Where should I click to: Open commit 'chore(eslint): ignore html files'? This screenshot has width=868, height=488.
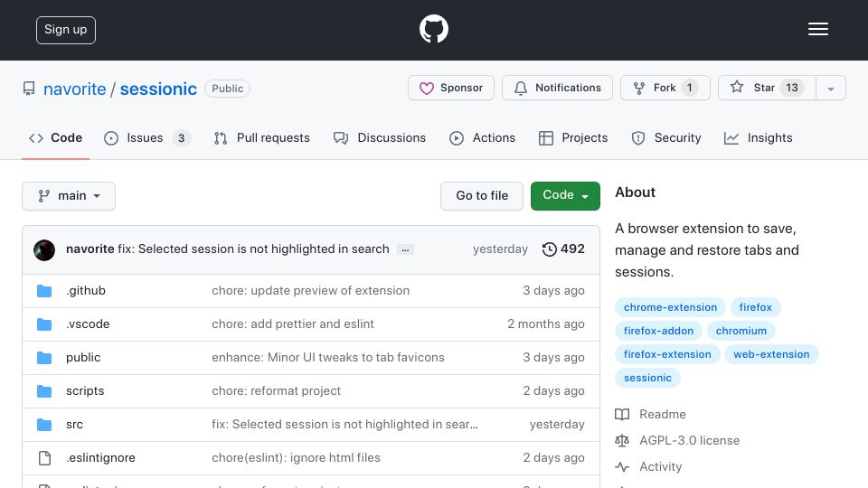[296, 457]
